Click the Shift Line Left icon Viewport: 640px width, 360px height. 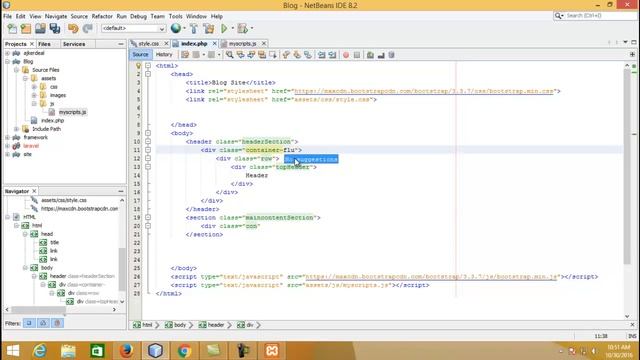(x=322, y=55)
